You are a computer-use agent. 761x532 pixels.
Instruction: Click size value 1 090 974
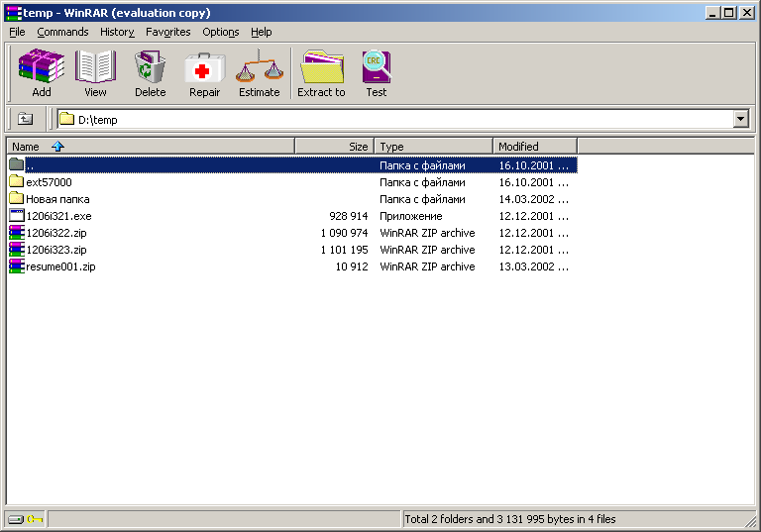click(x=344, y=233)
